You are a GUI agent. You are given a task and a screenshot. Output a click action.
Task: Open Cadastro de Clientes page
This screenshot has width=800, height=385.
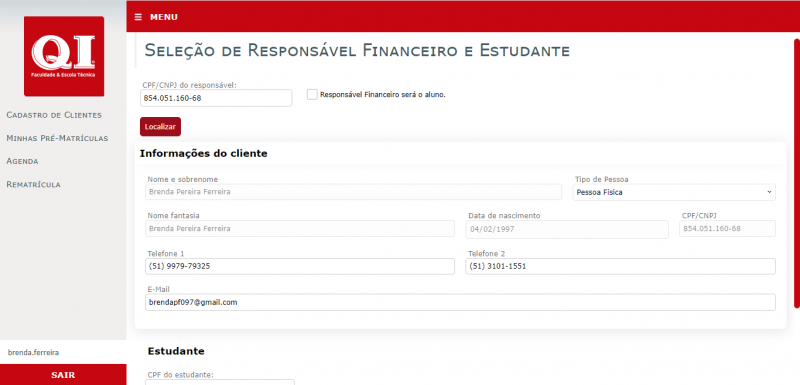click(54, 115)
